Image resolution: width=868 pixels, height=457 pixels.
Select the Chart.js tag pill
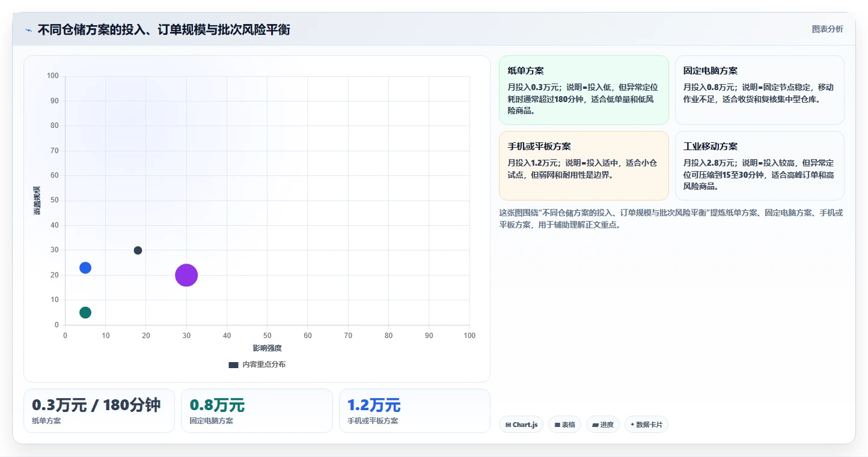tap(521, 425)
